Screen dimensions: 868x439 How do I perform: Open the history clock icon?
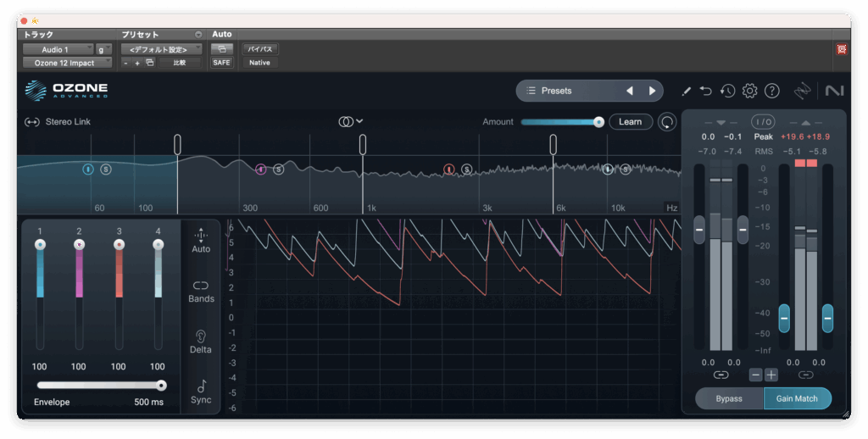tap(727, 91)
